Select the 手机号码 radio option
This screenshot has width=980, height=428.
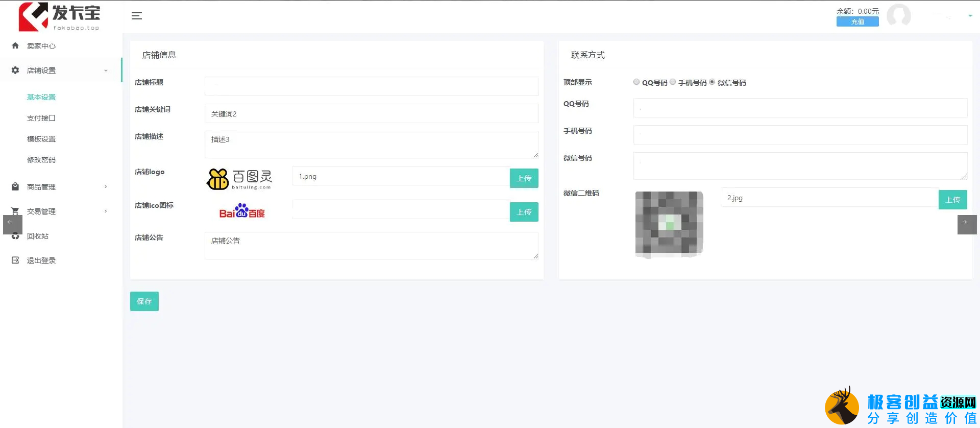[x=673, y=82]
